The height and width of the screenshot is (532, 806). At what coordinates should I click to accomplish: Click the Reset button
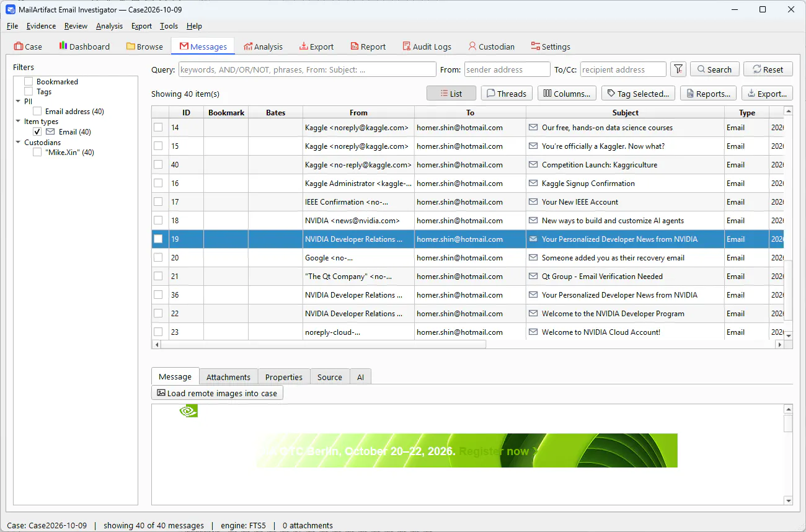coord(768,69)
